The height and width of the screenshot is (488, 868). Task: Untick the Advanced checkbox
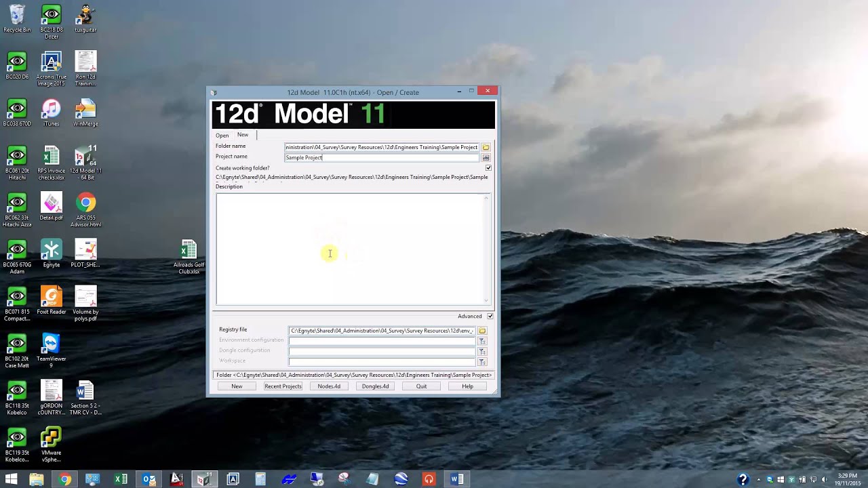click(490, 316)
